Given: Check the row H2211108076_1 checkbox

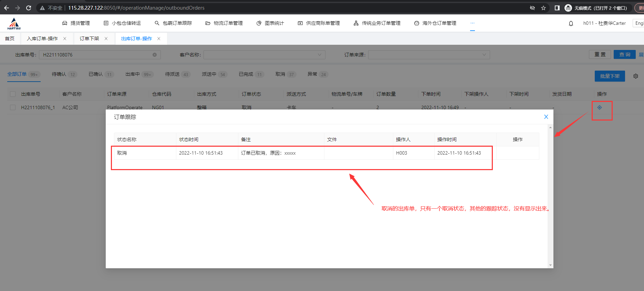Looking at the screenshot, I should pyautogui.click(x=13, y=107).
